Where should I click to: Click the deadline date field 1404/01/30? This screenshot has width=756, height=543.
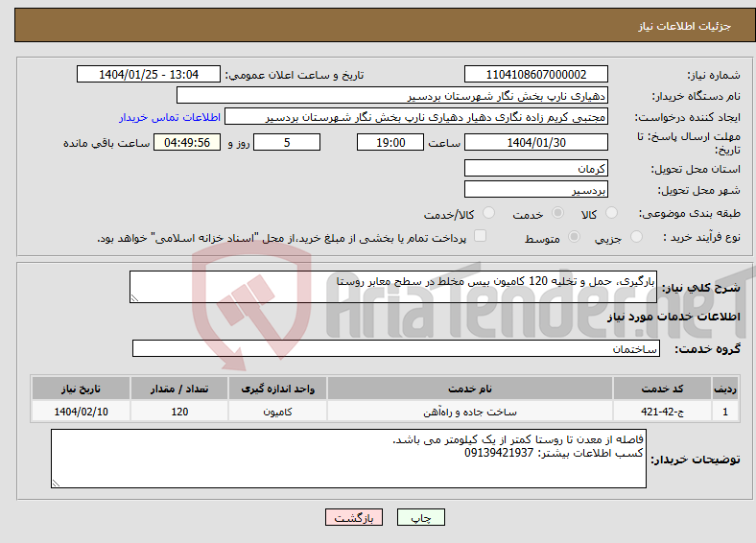(536, 142)
